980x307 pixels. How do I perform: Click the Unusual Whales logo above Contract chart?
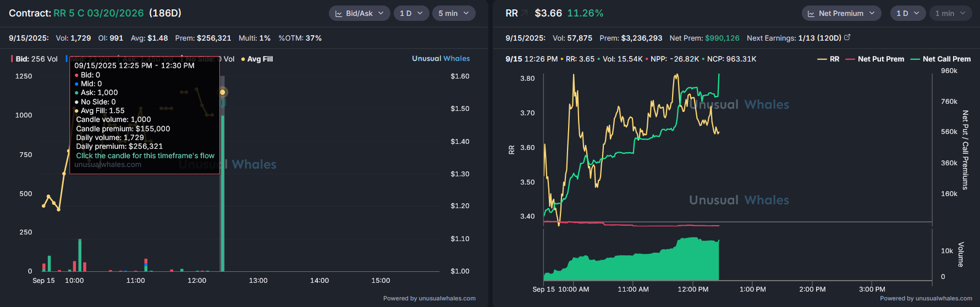441,58
